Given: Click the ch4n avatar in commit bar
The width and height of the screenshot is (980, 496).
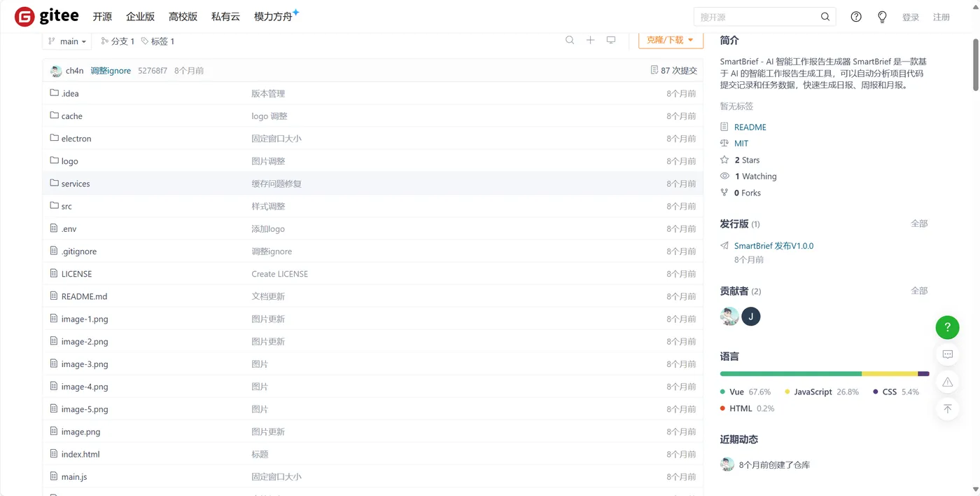Looking at the screenshot, I should [x=56, y=71].
